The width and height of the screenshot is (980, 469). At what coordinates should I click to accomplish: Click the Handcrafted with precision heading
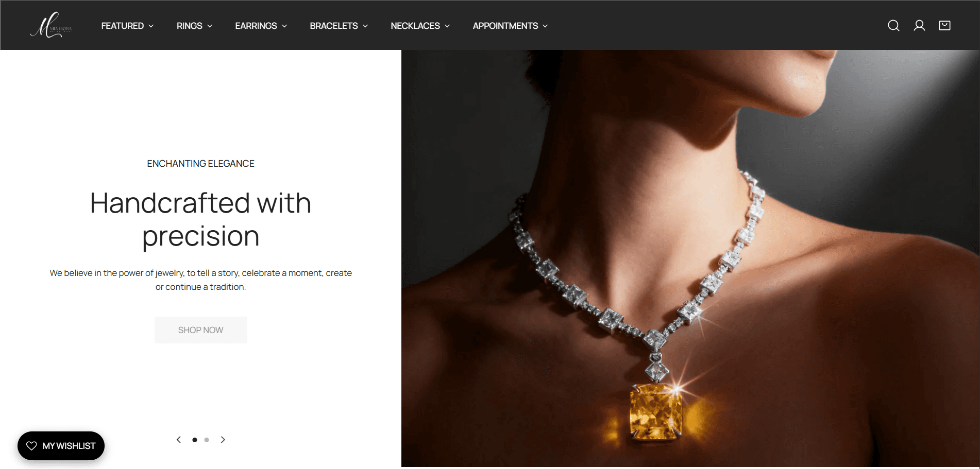(201, 219)
